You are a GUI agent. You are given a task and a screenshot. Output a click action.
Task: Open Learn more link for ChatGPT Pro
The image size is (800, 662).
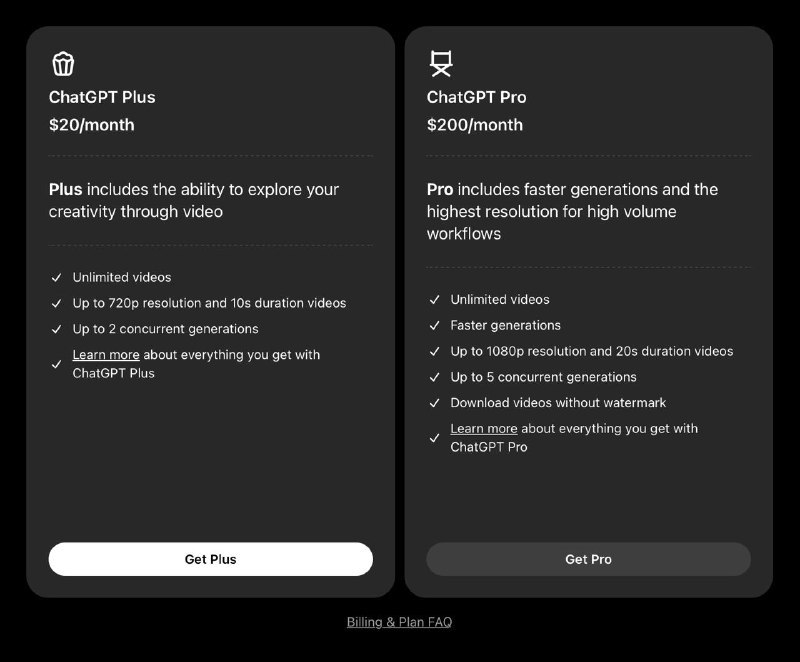tap(484, 429)
